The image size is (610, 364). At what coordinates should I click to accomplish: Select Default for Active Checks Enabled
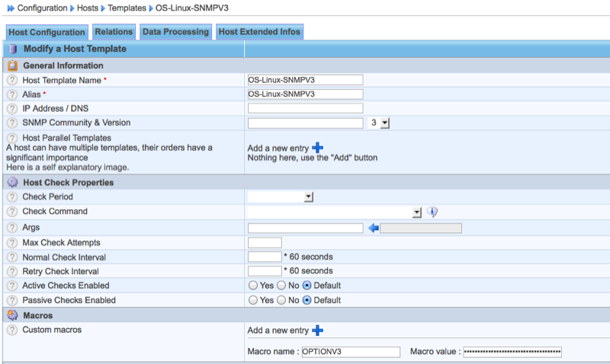307,285
